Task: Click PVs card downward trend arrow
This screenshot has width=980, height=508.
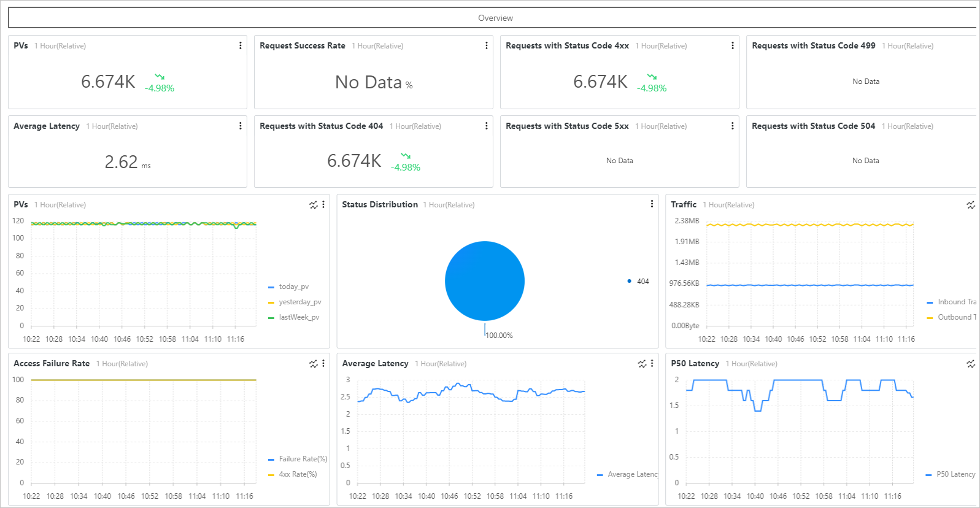Action: click(x=160, y=77)
